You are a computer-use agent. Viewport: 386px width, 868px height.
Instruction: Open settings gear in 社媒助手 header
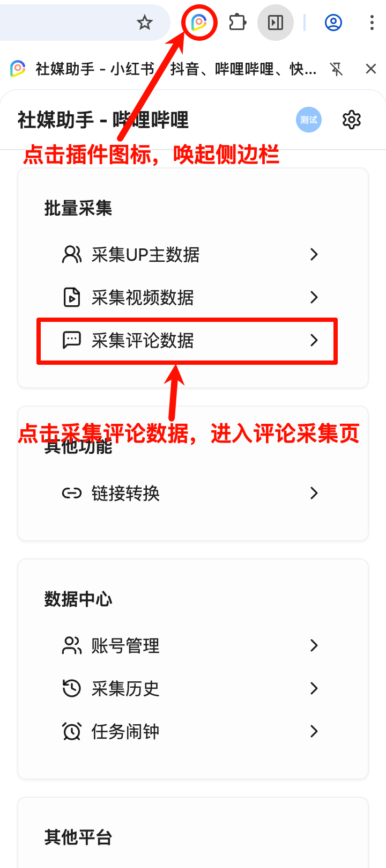(x=352, y=120)
